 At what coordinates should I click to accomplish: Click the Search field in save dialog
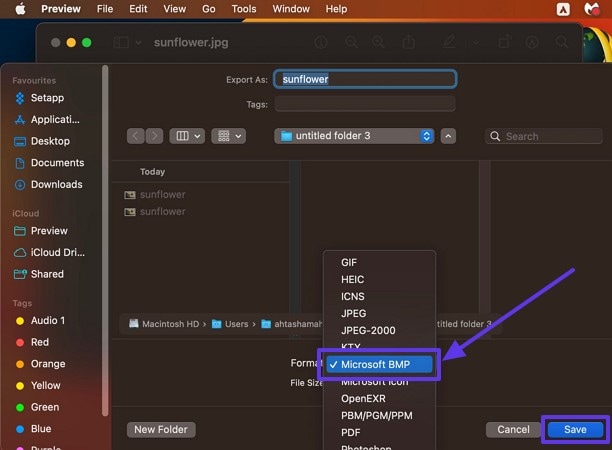544,136
